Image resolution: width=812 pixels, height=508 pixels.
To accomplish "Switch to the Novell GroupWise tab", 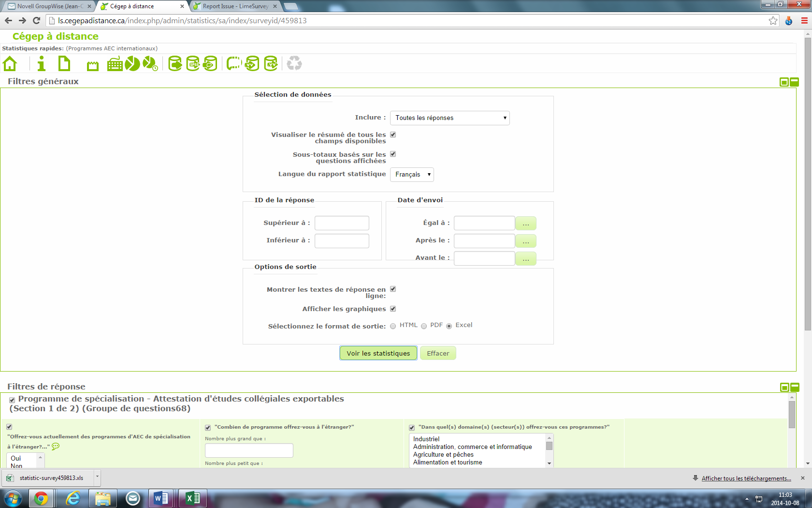I will pos(49,6).
